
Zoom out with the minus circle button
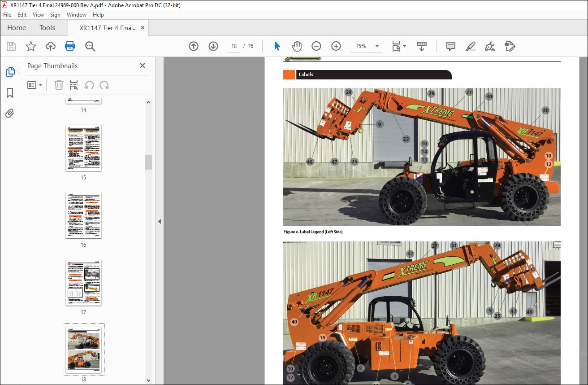[316, 46]
